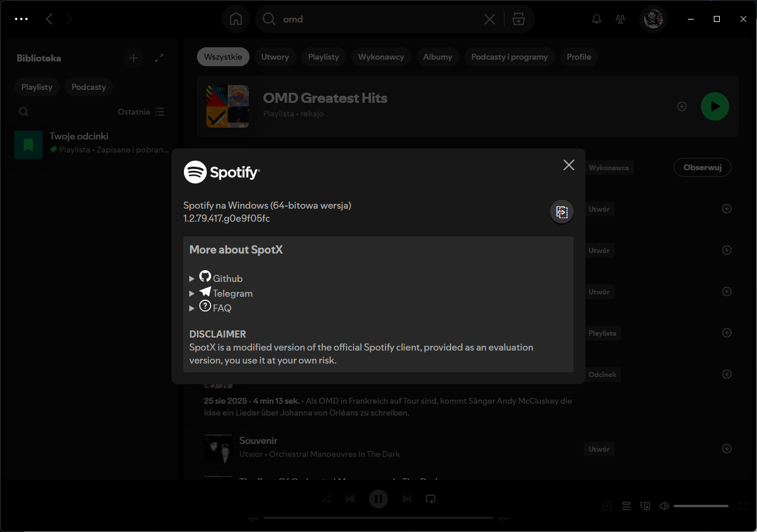
Task: Click the playback progress bar
Action: (378, 518)
